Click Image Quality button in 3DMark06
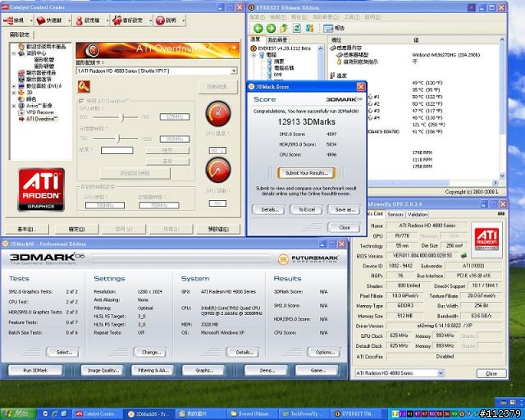The height and width of the screenshot is (420, 525). point(103,371)
